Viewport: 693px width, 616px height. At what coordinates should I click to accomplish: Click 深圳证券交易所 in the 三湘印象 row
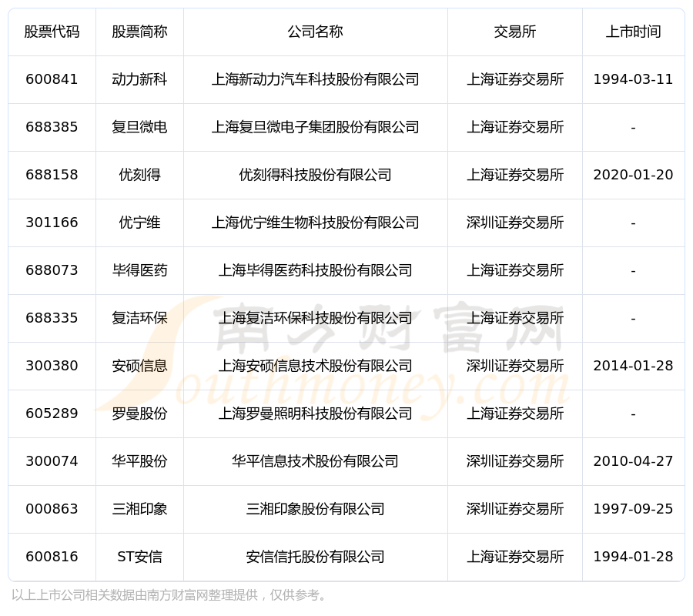click(515, 509)
